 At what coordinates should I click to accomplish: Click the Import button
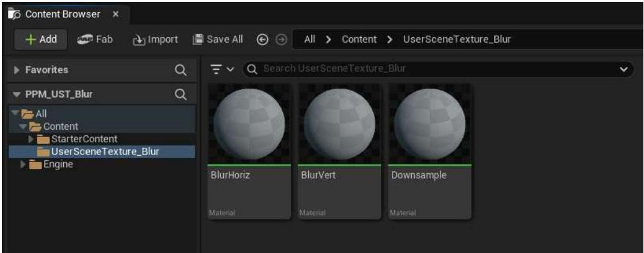point(155,39)
